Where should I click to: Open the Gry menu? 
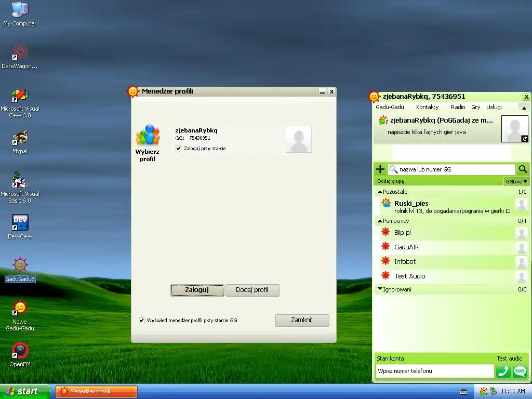point(475,107)
